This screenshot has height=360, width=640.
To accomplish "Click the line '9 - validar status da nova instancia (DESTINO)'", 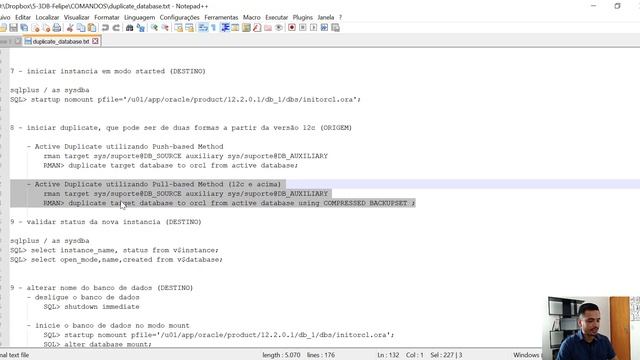I will pyautogui.click(x=106, y=222).
